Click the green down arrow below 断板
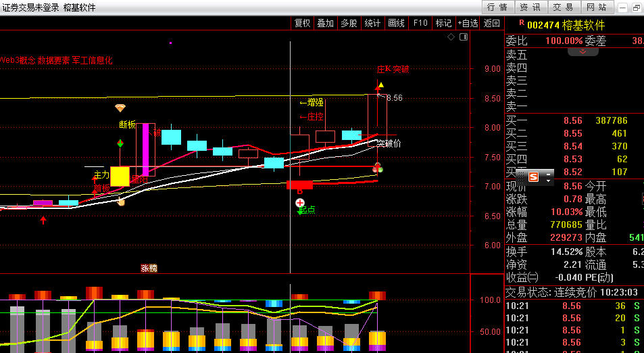The width and height of the screenshot is (644, 353). 120,143
